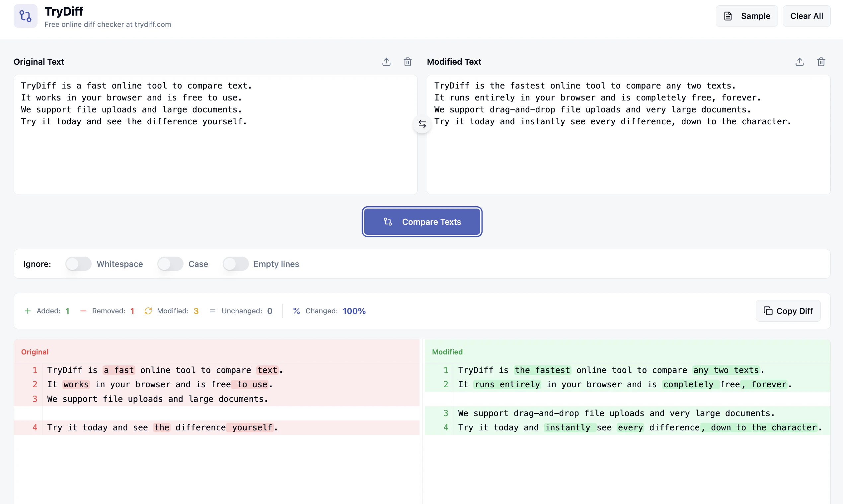The image size is (843, 504).
Task: Turn on Ignore Empty lines
Action: [x=235, y=264]
